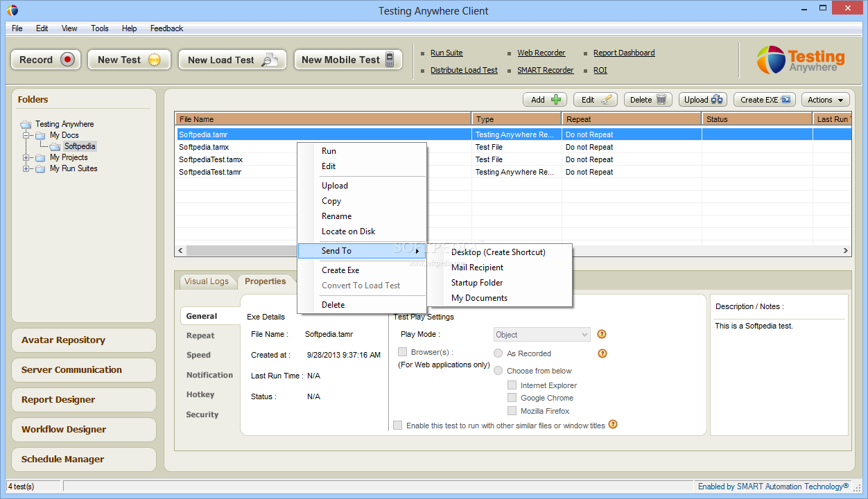Click help icon next to Play Mode
The image size is (868, 499).
pos(602,334)
